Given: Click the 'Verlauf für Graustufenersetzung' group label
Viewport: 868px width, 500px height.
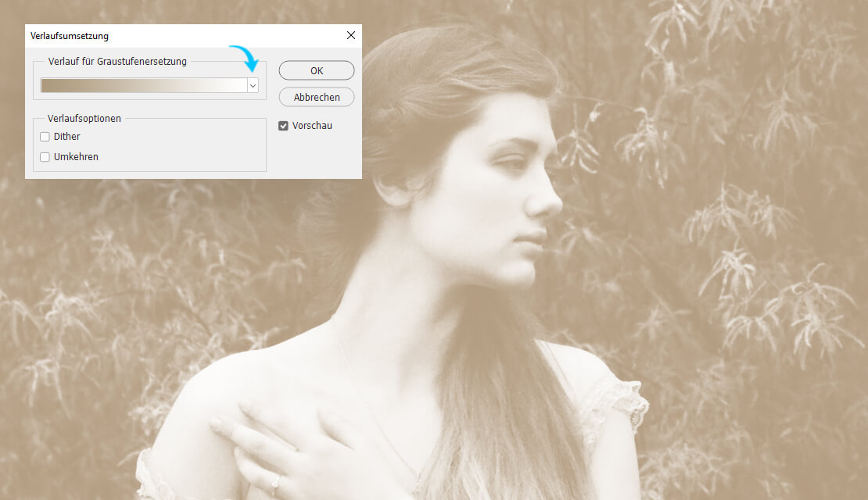Looking at the screenshot, I should tap(117, 62).
